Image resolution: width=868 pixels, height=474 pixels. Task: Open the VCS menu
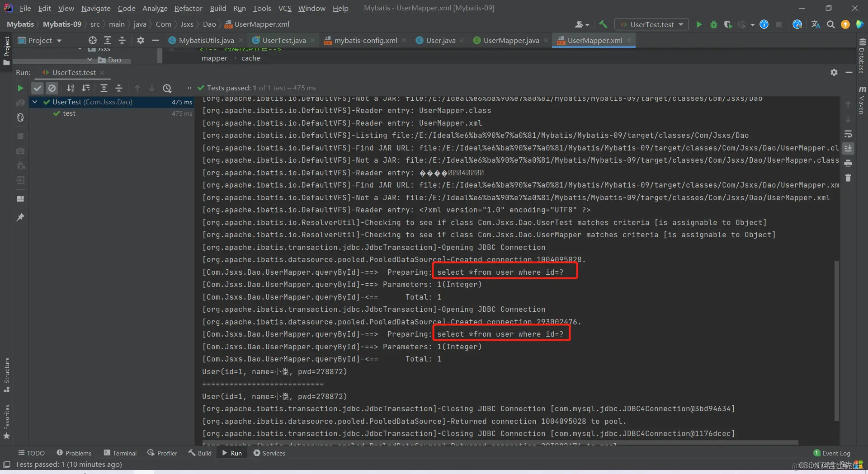pyautogui.click(x=285, y=8)
